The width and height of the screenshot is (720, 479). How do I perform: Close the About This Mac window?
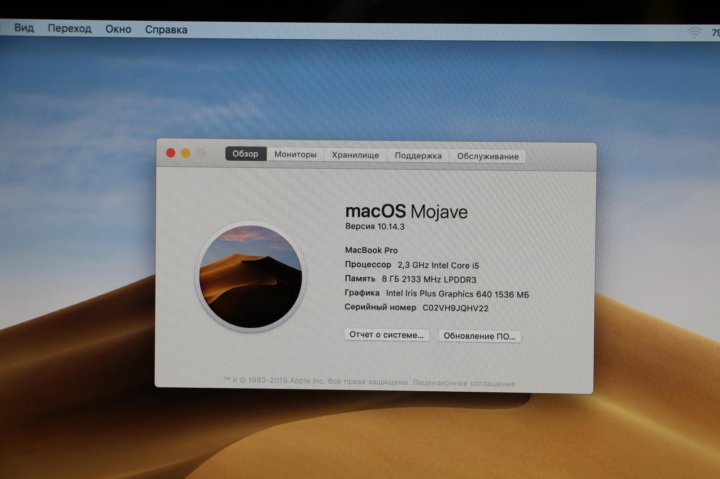(170, 153)
